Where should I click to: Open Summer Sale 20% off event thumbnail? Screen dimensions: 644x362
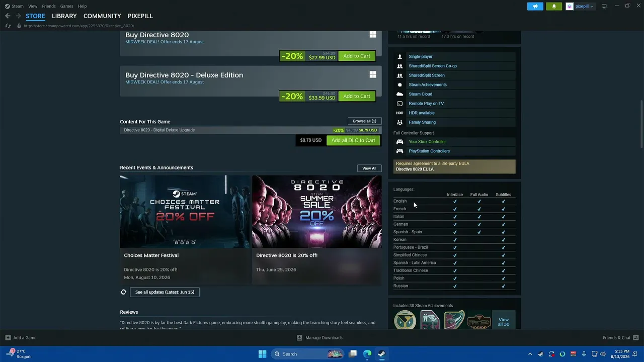click(x=316, y=211)
